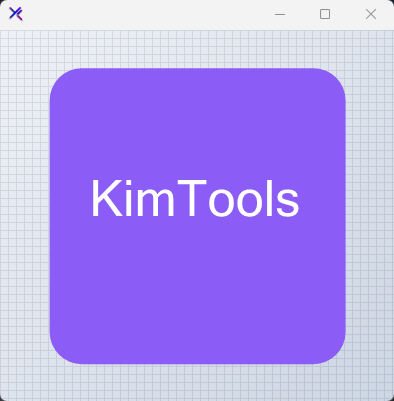The width and height of the screenshot is (394, 401).
Task: Close the window
Action: pyautogui.click(x=371, y=14)
